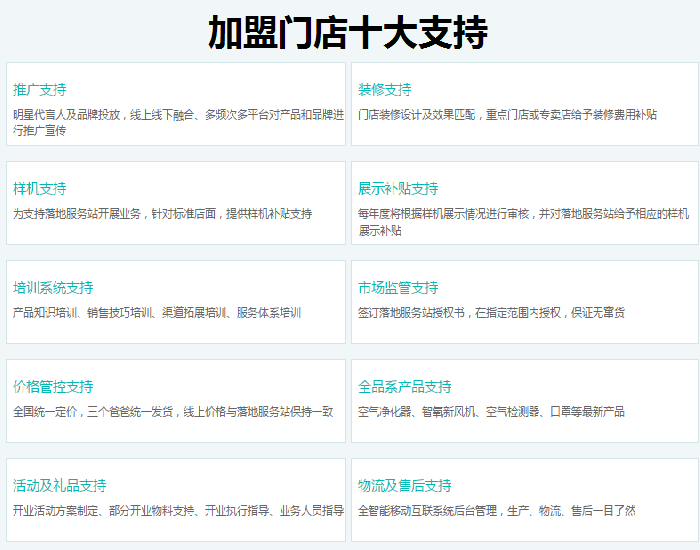The height and width of the screenshot is (550, 700).
Task: Select the 签订落地服务站授权书 description text
Action: point(491,313)
